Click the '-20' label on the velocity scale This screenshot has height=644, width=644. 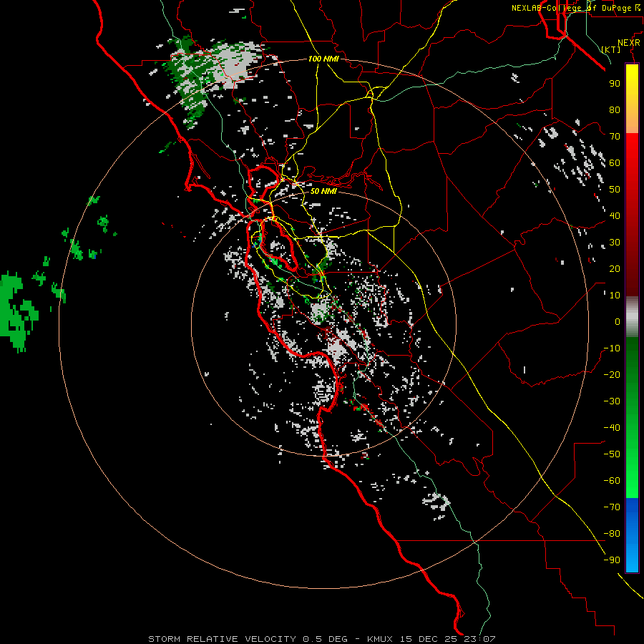coord(612,374)
